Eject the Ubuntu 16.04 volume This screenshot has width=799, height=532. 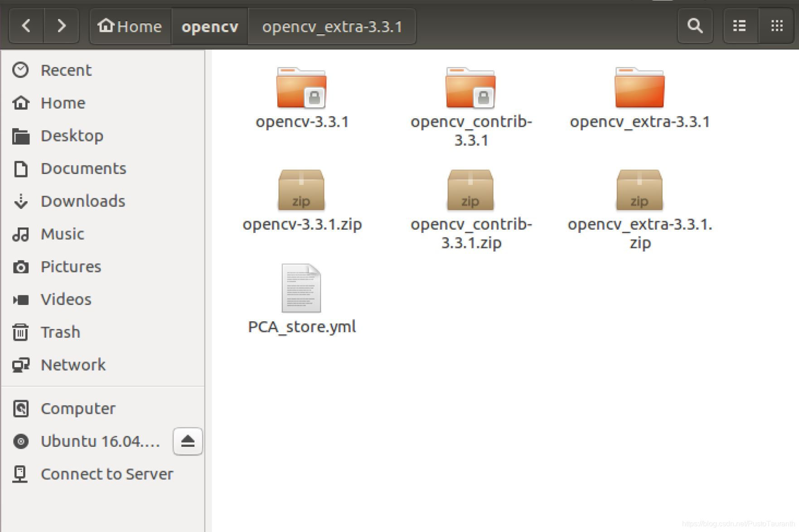(x=188, y=440)
